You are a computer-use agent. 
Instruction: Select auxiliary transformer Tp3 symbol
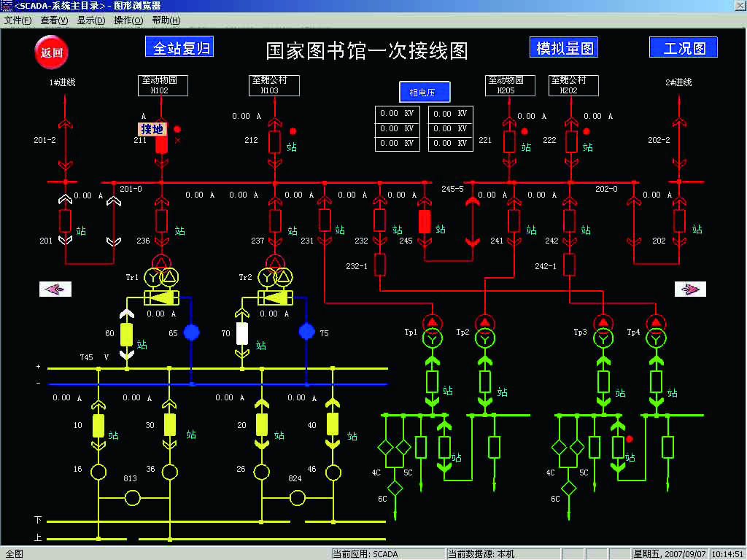tap(603, 332)
